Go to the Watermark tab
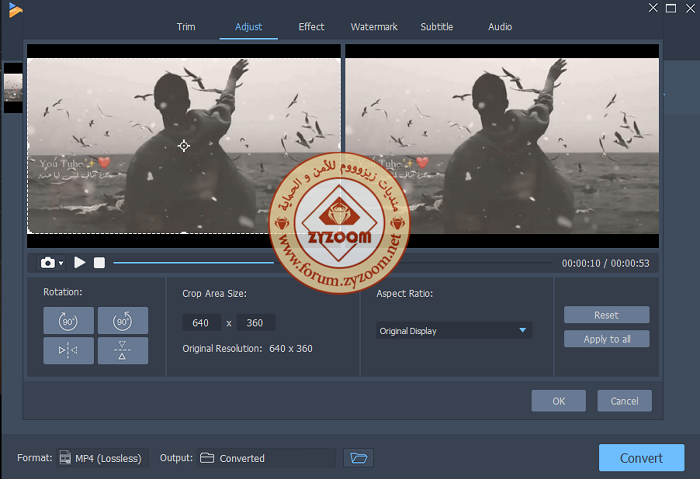The width and height of the screenshot is (700, 479). point(374,27)
